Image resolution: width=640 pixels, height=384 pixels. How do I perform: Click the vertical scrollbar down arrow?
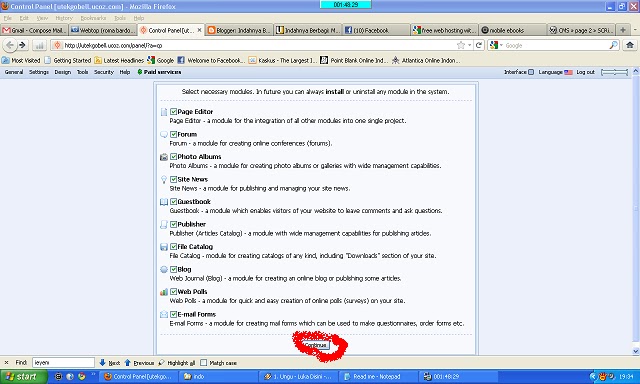pos(636,351)
